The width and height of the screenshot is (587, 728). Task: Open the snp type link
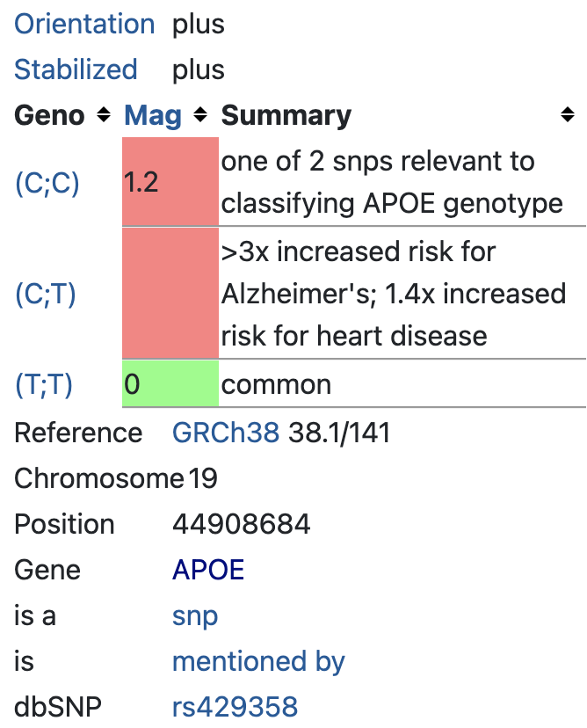194,615
